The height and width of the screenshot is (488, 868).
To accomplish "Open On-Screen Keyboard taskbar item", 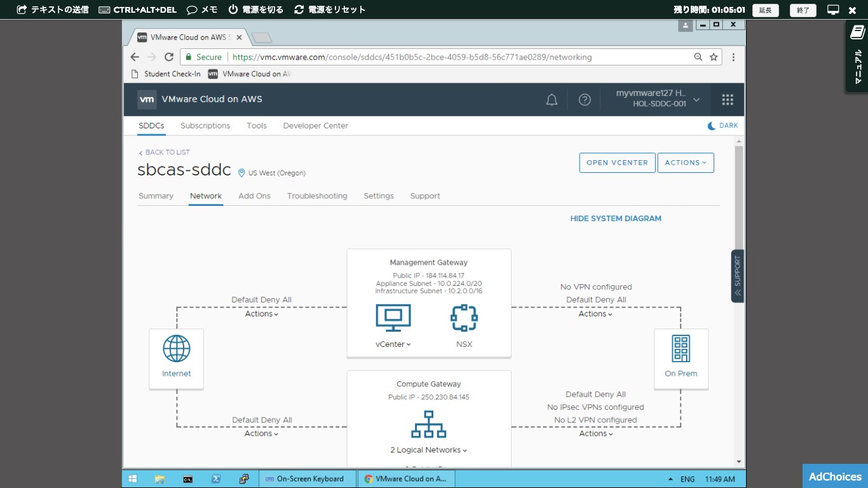I will (x=306, y=479).
